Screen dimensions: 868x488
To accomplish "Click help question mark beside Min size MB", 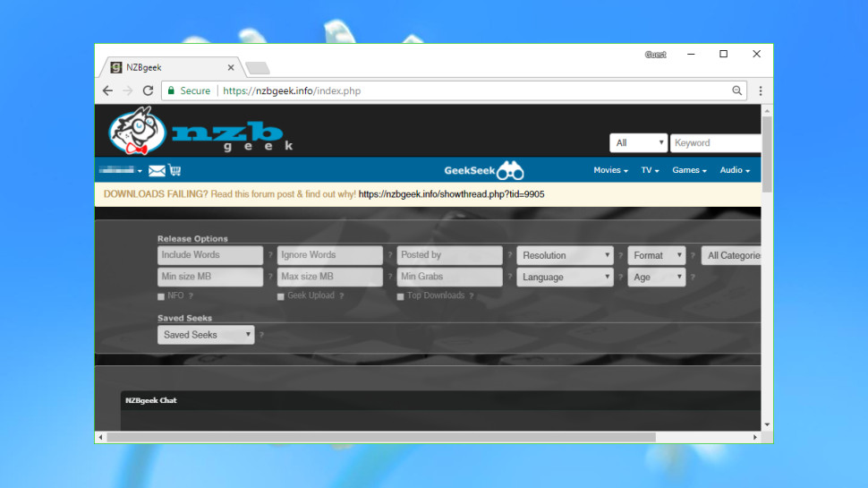I will 270,277.
